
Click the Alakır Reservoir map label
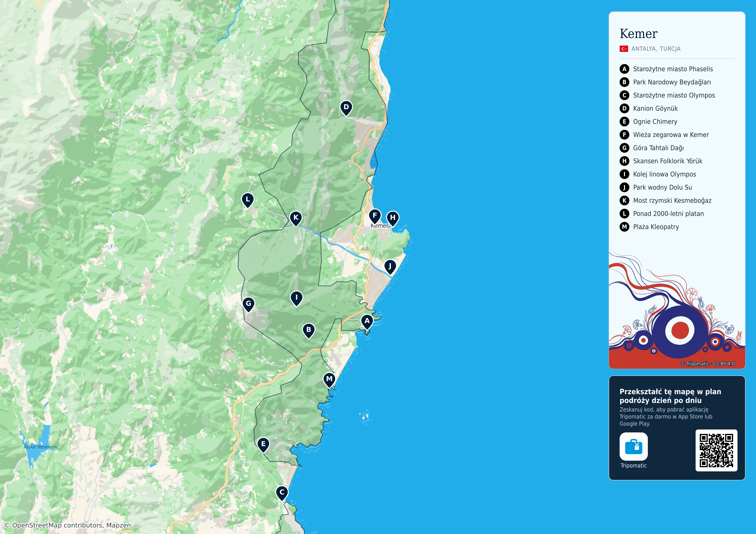(41, 447)
